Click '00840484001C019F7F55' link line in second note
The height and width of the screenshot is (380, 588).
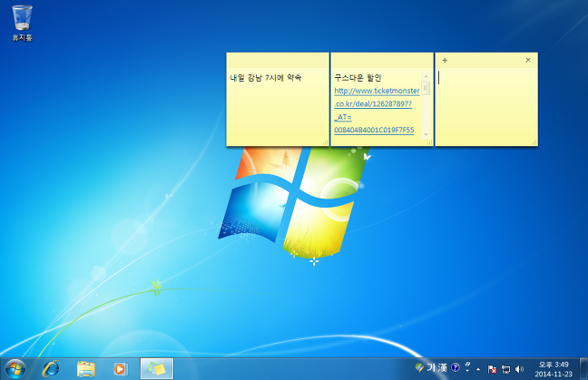point(374,130)
